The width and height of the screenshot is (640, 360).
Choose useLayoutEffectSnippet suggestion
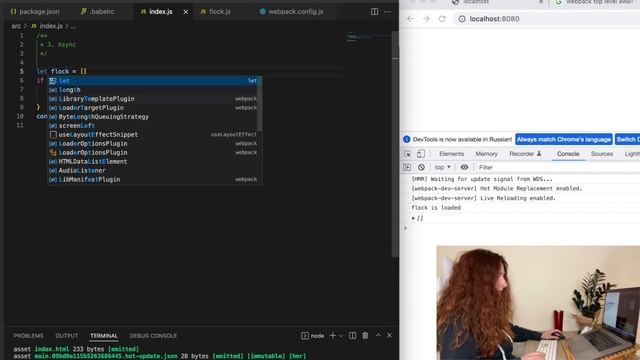click(154, 135)
